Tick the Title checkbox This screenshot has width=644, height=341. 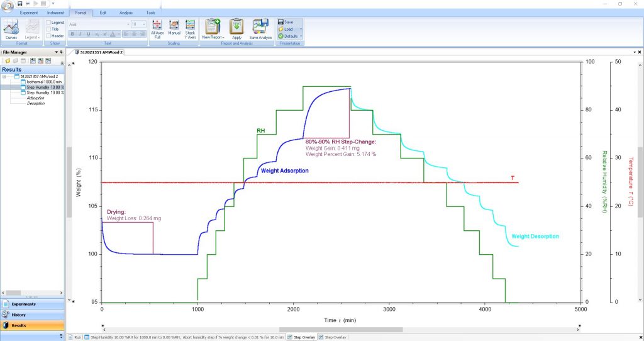coord(48,29)
